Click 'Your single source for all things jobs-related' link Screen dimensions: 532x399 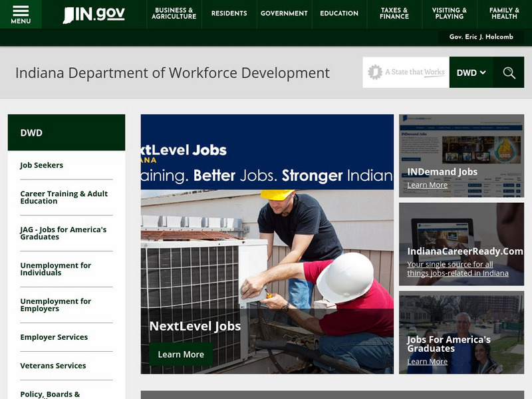click(x=458, y=269)
